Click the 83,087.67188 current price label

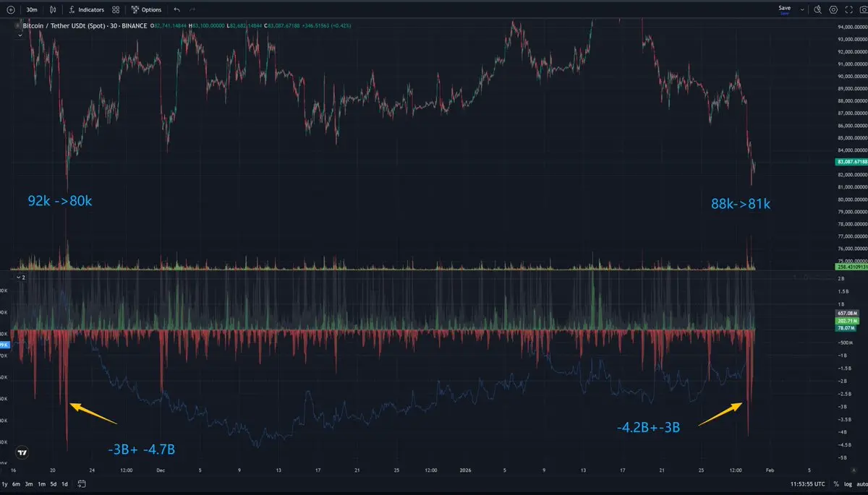[x=851, y=163]
